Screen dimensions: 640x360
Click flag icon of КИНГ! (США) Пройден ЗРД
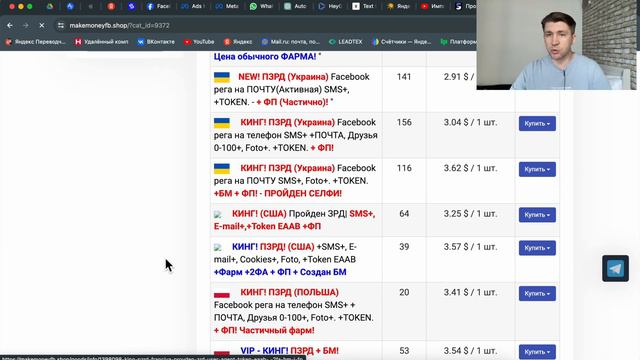(218, 214)
